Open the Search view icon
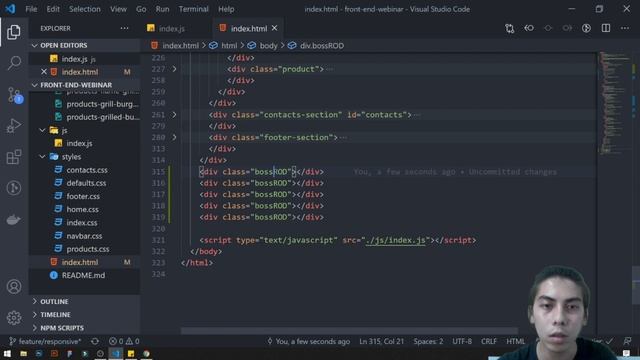Image resolution: width=640 pixels, height=360 pixels. [x=14, y=63]
